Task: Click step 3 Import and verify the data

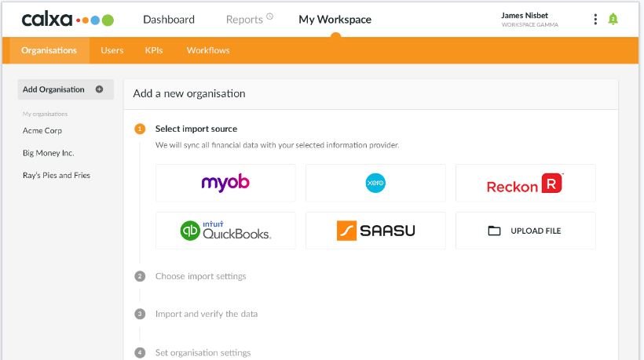Action: [x=207, y=314]
